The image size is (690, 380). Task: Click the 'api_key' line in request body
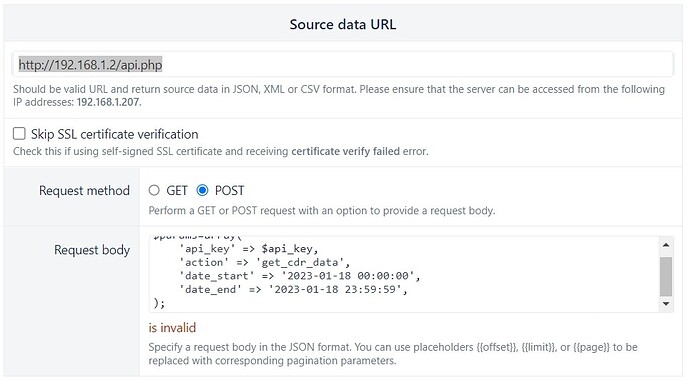[248, 249]
